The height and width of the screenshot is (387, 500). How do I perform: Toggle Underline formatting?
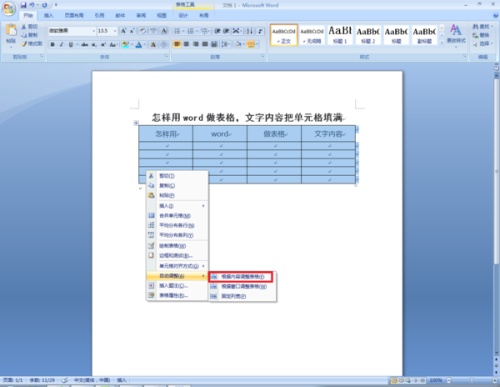71,44
